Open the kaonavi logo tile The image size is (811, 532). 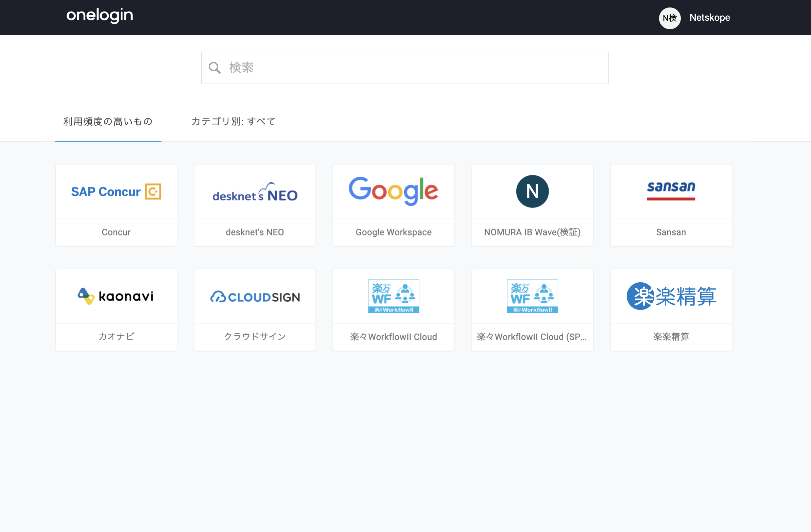coord(116,296)
